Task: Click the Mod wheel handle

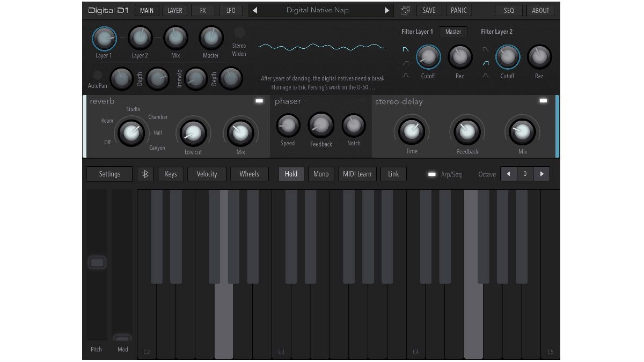Action: [x=123, y=338]
